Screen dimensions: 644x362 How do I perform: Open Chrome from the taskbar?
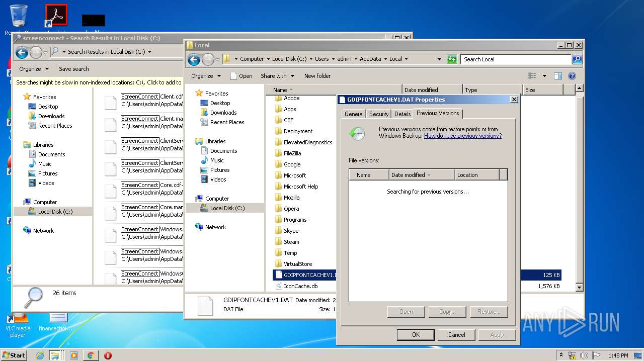click(x=91, y=355)
